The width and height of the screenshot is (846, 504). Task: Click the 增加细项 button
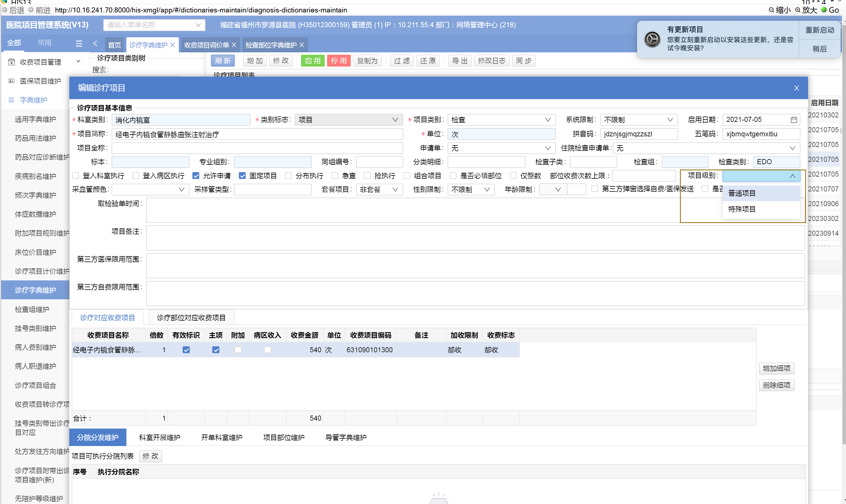point(776,368)
